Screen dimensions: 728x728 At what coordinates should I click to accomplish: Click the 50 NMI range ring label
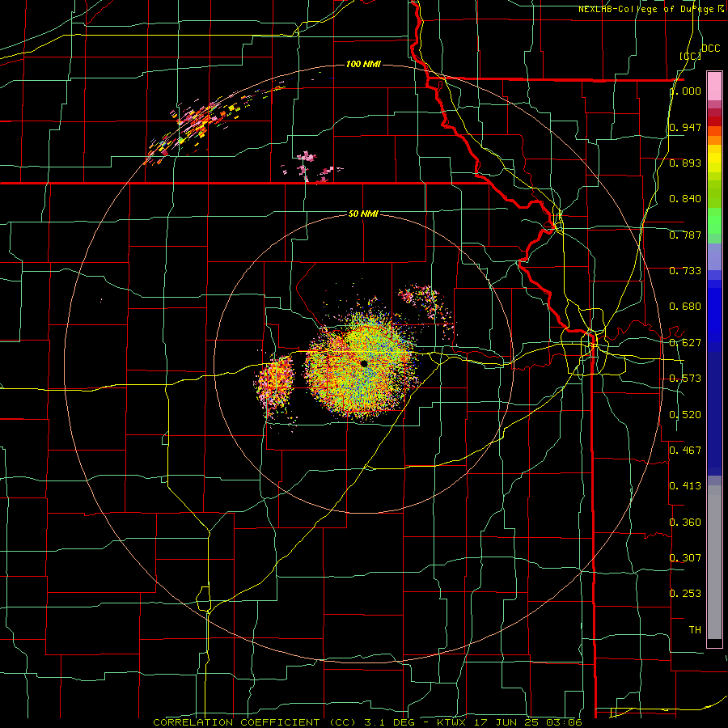coord(363,214)
